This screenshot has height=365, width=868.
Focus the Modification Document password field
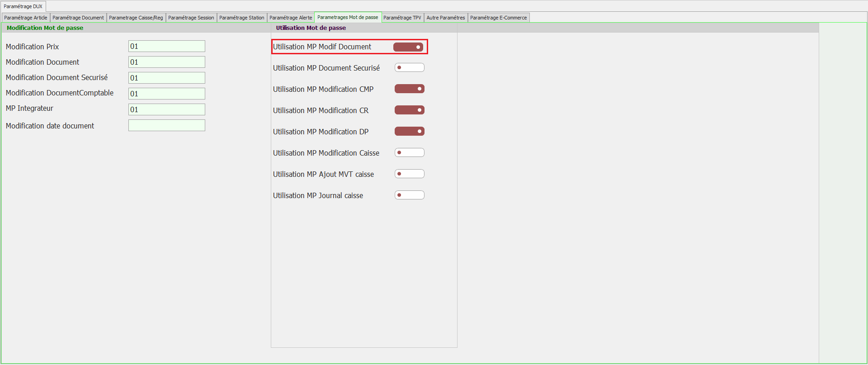[167, 62]
